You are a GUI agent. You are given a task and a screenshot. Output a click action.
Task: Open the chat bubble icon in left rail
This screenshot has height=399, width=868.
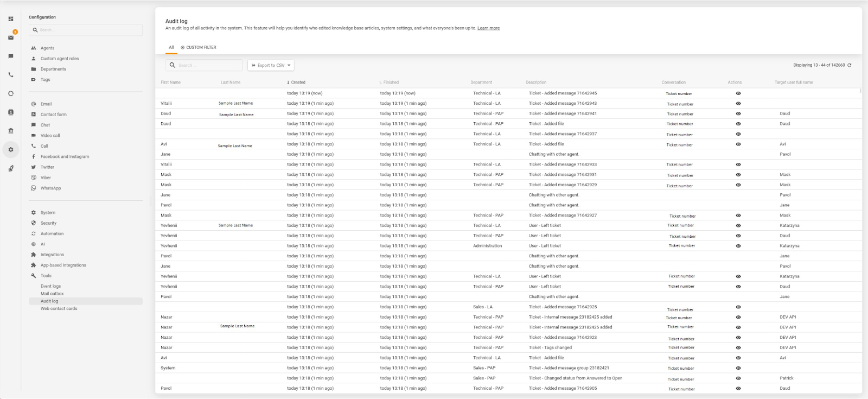click(11, 56)
